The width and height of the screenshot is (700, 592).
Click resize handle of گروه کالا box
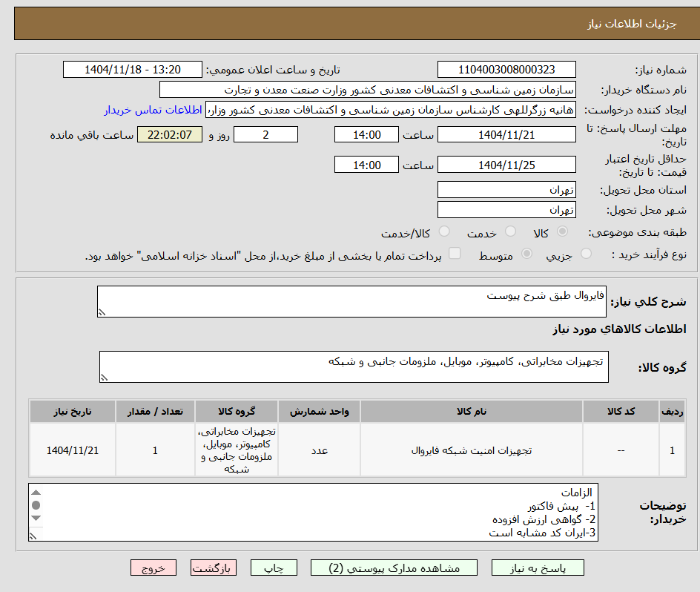[x=105, y=378]
